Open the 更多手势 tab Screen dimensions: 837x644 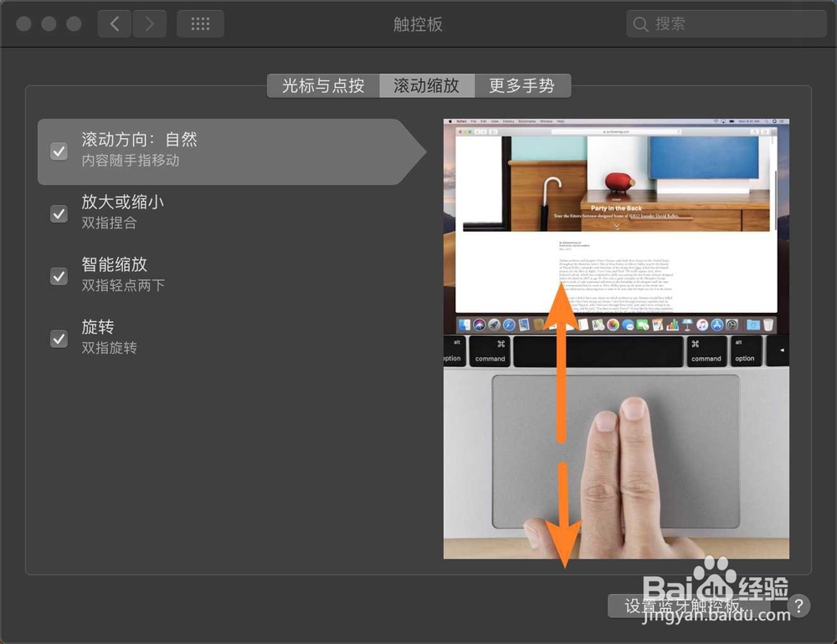(524, 85)
